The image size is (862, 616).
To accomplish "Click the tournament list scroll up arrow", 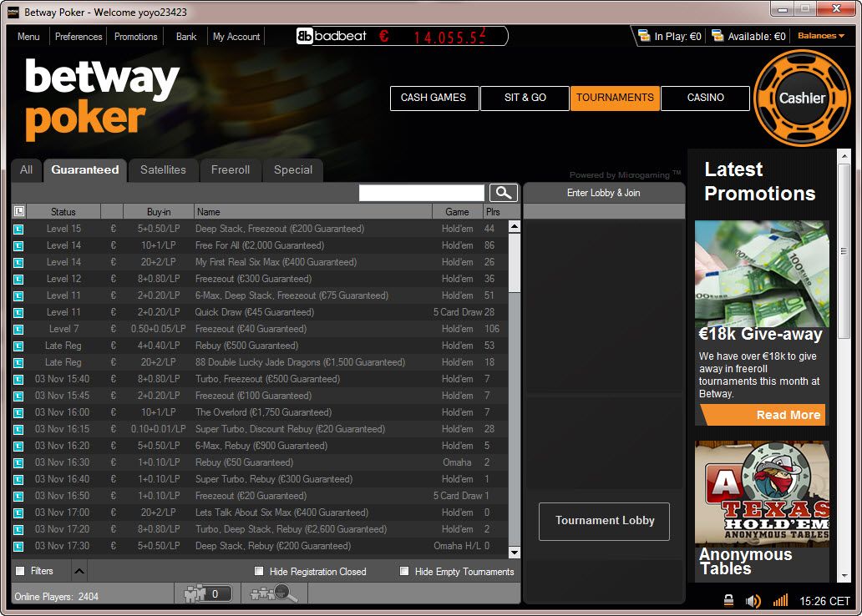I will pos(515,226).
